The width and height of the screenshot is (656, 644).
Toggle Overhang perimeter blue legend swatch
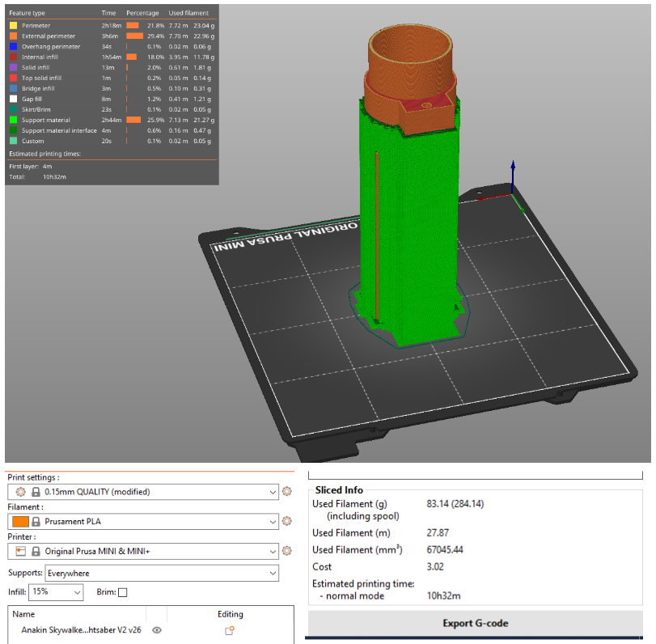coord(14,46)
